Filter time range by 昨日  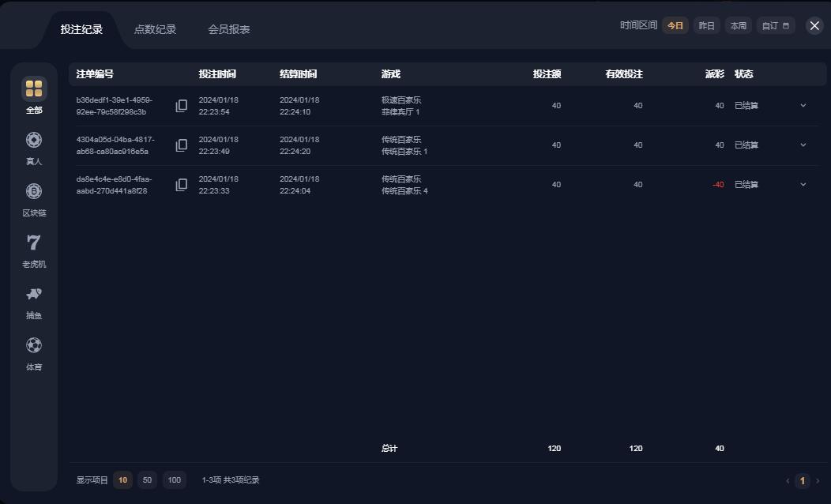coord(706,25)
